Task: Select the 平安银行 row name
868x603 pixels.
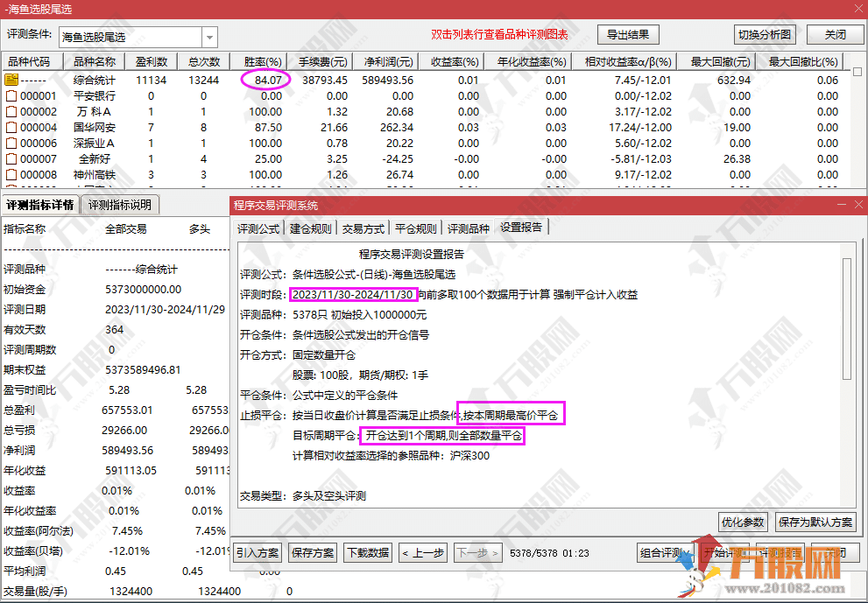Action: click(x=95, y=95)
